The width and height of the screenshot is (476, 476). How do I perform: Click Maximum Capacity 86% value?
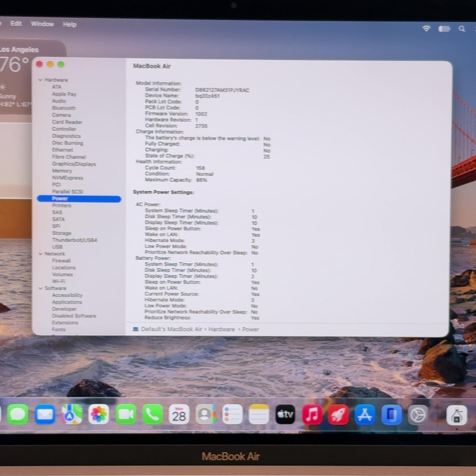[202, 180]
